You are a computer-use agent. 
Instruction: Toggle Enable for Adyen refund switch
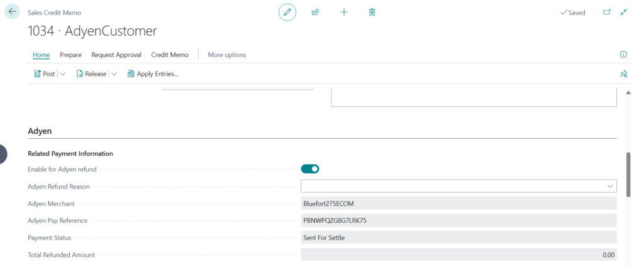310,168
